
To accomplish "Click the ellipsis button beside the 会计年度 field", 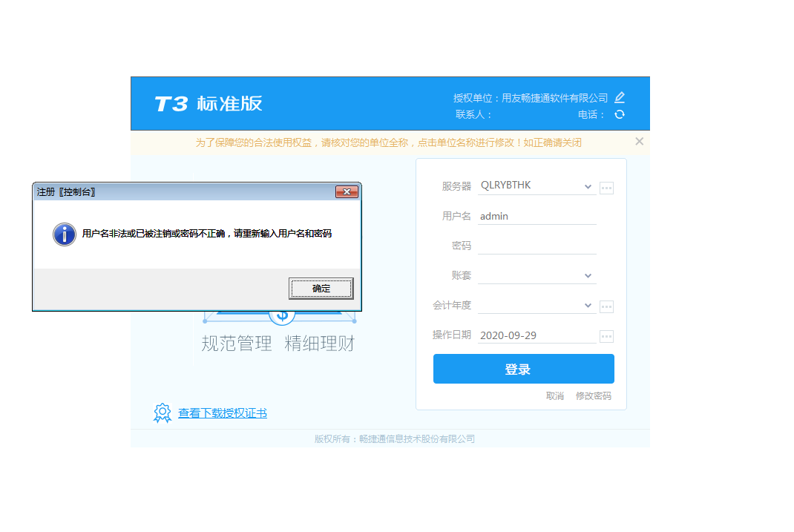I will tap(606, 306).
